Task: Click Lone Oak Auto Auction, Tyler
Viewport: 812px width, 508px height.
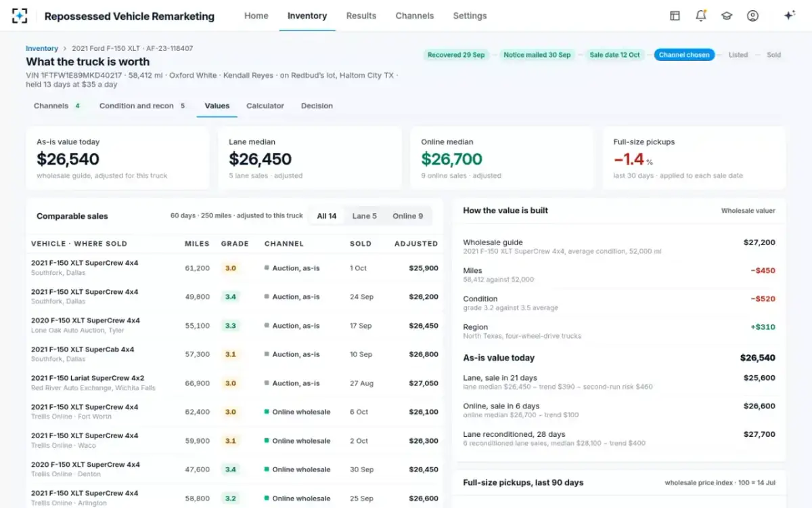Action: (x=78, y=331)
